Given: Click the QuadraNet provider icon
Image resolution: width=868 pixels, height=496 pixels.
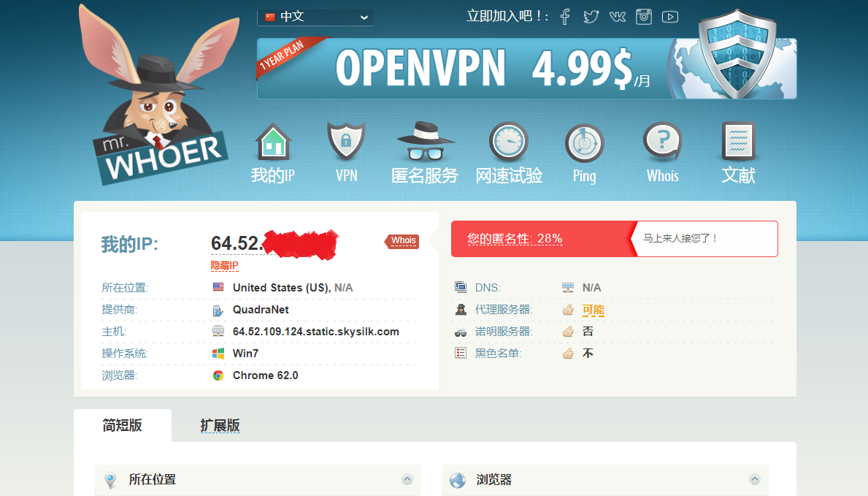Looking at the screenshot, I should (218, 310).
